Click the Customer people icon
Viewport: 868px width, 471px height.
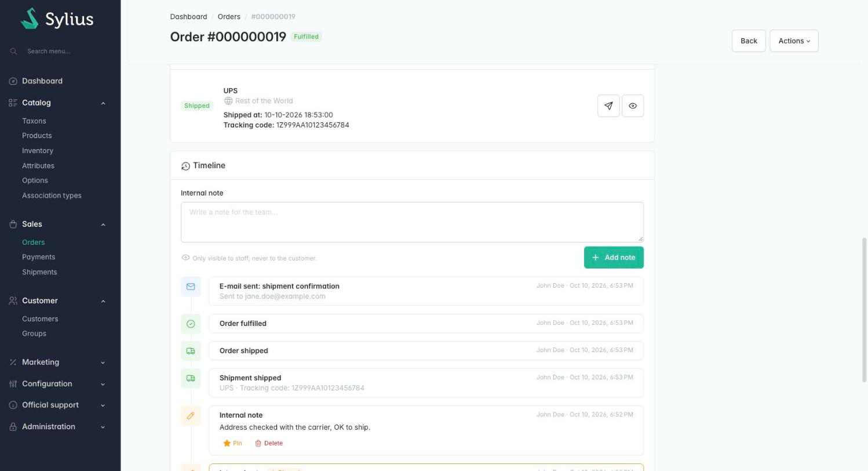pyautogui.click(x=13, y=301)
